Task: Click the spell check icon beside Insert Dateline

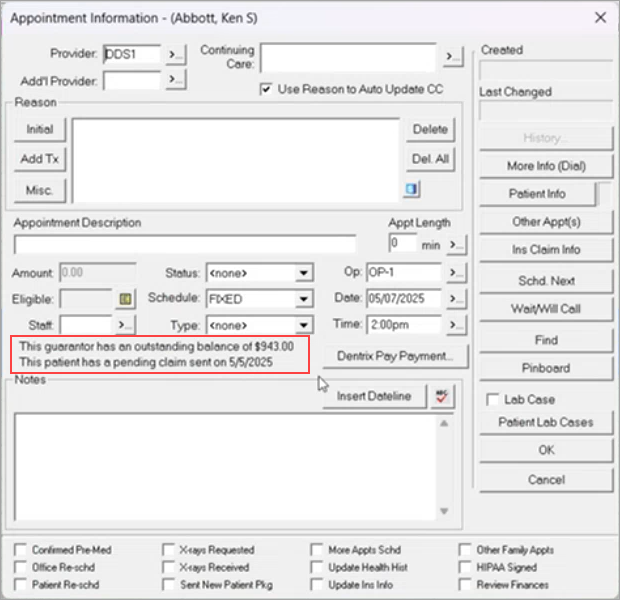Action: pyautogui.click(x=442, y=396)
